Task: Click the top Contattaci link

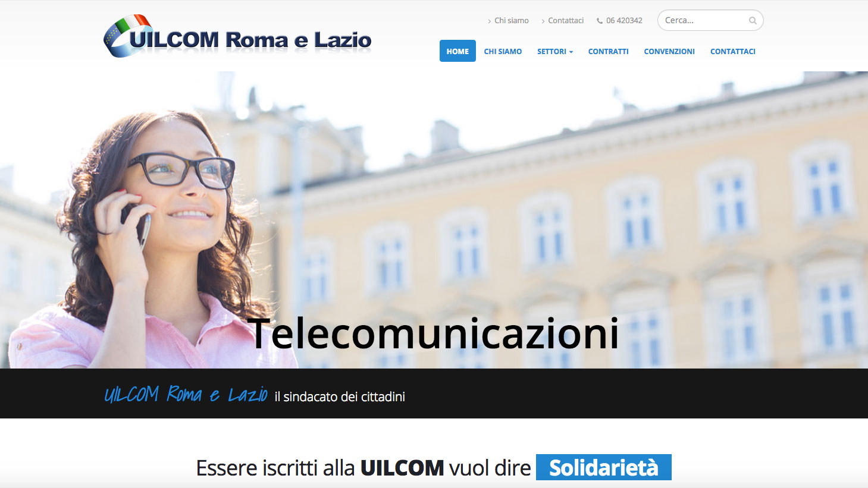Action: pyautogui.click(x=566, y=20)
